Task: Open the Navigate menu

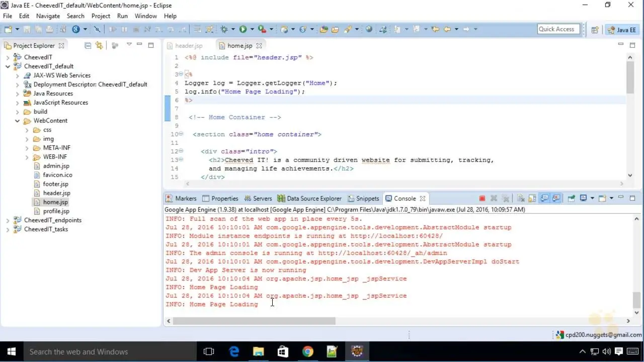Action: point(48,16)
